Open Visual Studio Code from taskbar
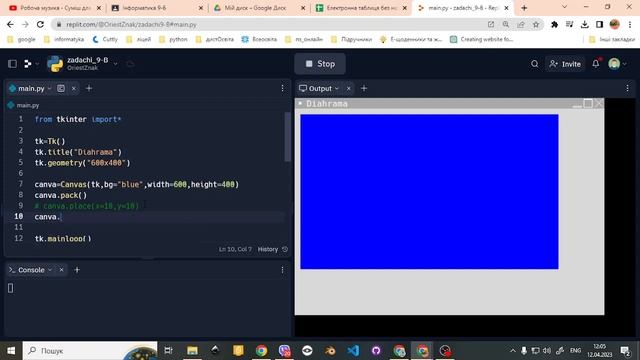Image resolution: width=640 pixels, height=360 pixels. 353,351
